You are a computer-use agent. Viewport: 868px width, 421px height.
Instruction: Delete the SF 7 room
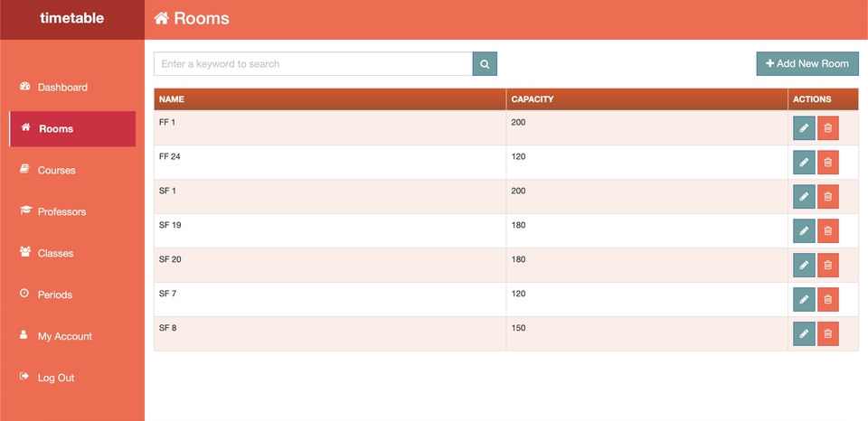click(x=827, y=299)
